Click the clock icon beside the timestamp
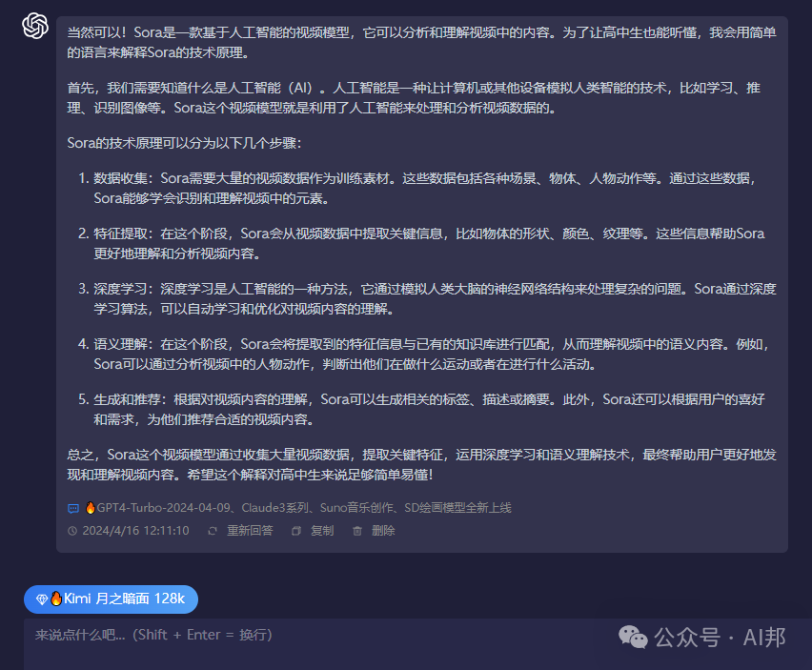Image resolution: width=812 pixels, height=670 pixels. (x=73, y=531)
